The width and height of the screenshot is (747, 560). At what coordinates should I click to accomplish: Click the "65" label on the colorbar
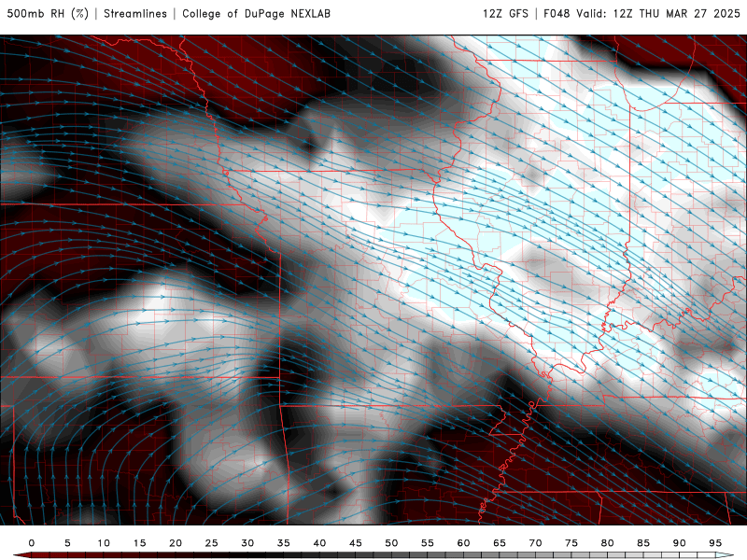pyautogui.click(x=500, y=543)
